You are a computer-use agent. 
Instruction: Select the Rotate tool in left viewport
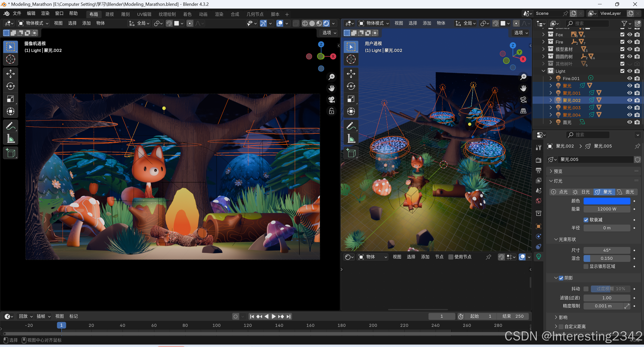[10, 86]
